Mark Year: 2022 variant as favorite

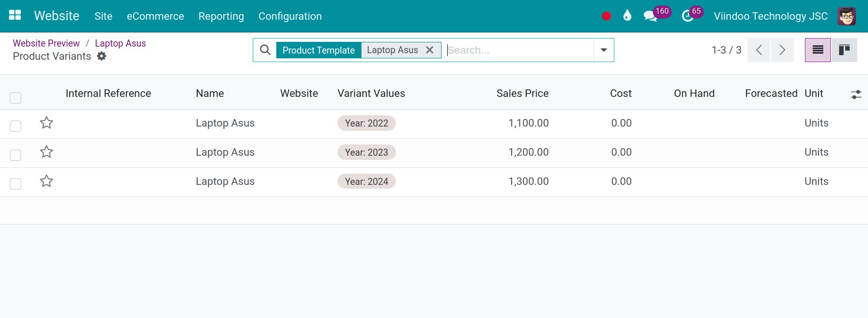click(47, 123)
